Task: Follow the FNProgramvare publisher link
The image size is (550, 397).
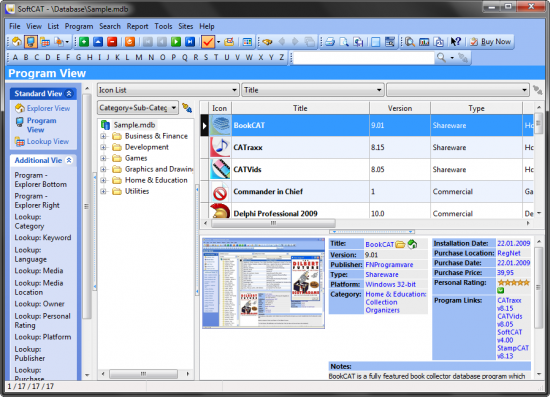Action: tap(389, 265)
